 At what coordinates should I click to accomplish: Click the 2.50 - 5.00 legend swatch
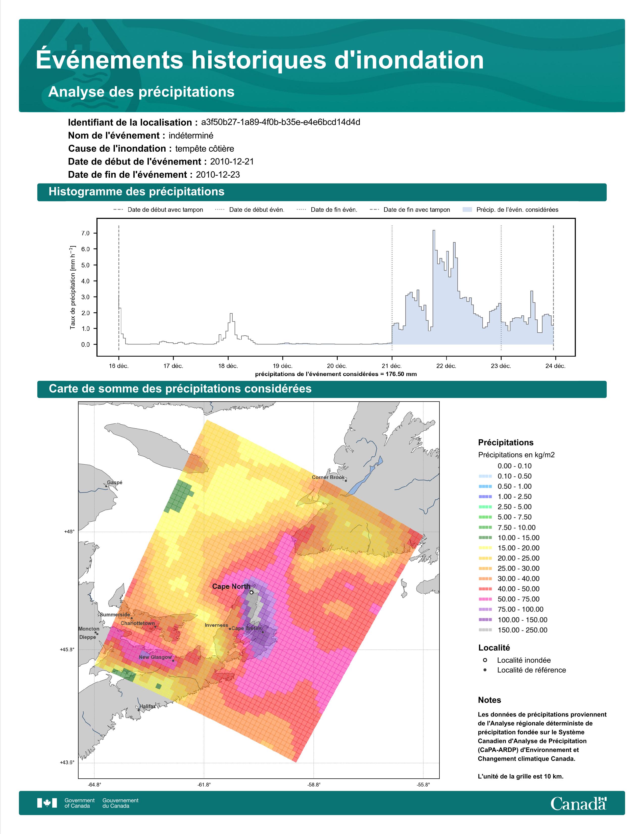485,507
